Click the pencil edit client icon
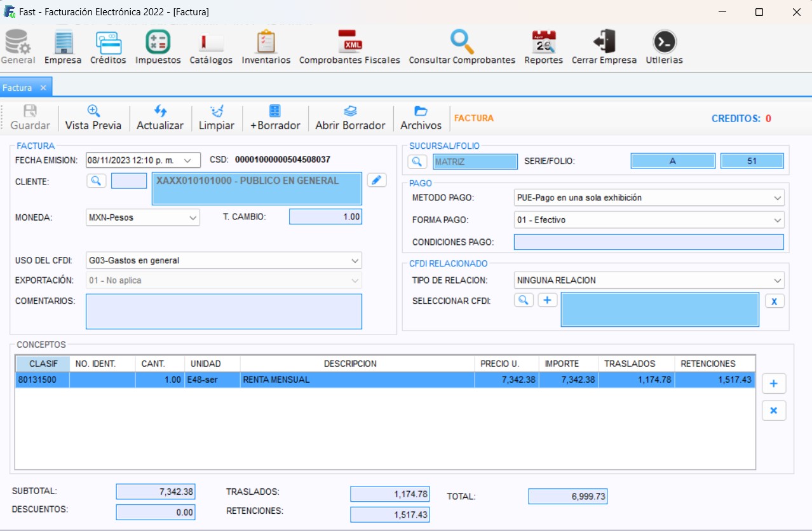The width and height of the screenshot is (812, 531). coord(377,180)
